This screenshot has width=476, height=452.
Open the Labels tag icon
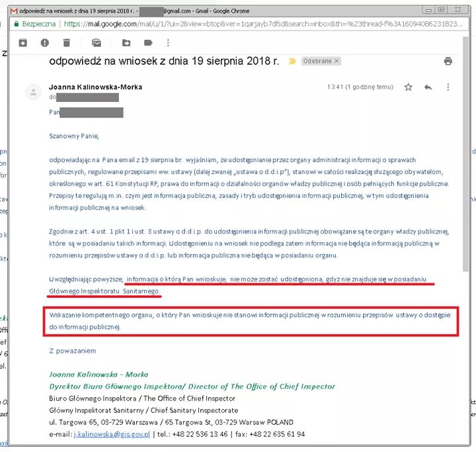(148, 43)
